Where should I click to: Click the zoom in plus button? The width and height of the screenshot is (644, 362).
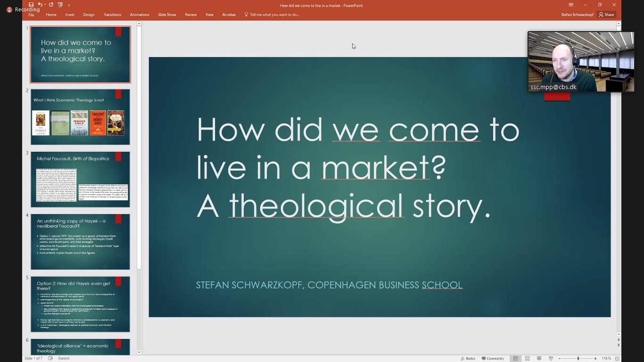tap(595, 359)
